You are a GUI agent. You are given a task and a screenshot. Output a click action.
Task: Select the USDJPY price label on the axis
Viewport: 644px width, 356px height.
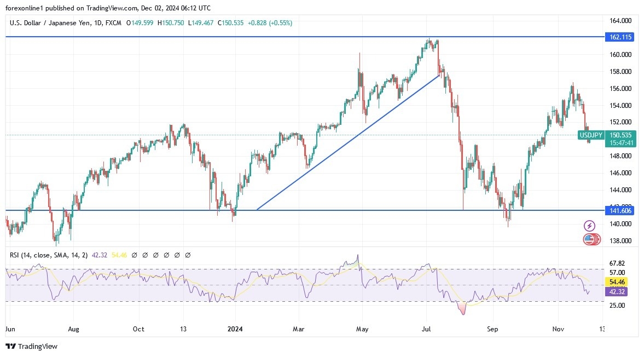click(x=591, y=135)
